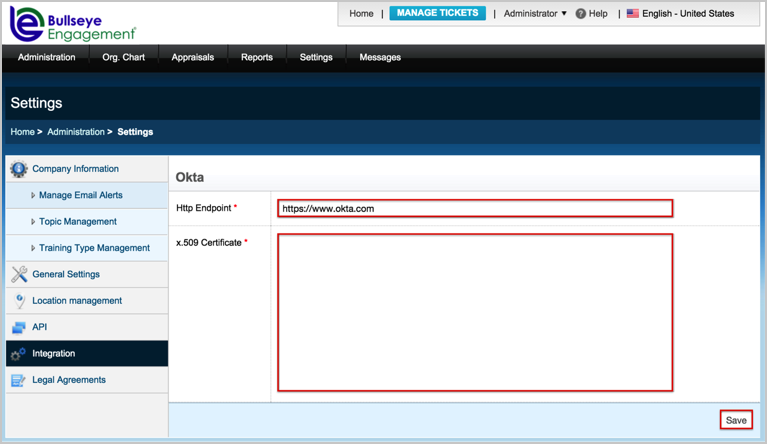The height and width of the screenshot is (444, 767).
Task: Click the Location management pin icon
Action: point(18,301)
